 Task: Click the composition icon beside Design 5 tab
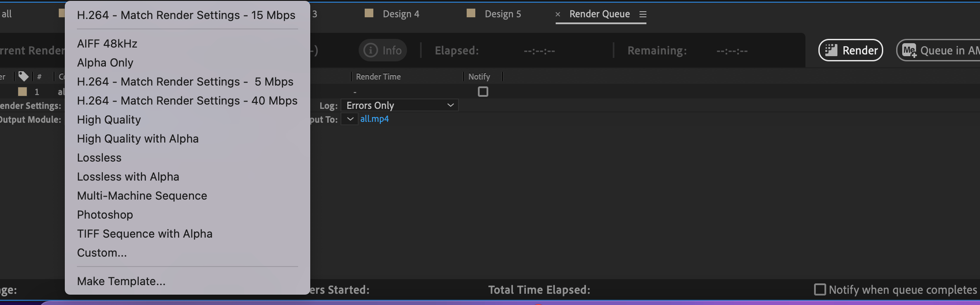[x=471, y=13]
